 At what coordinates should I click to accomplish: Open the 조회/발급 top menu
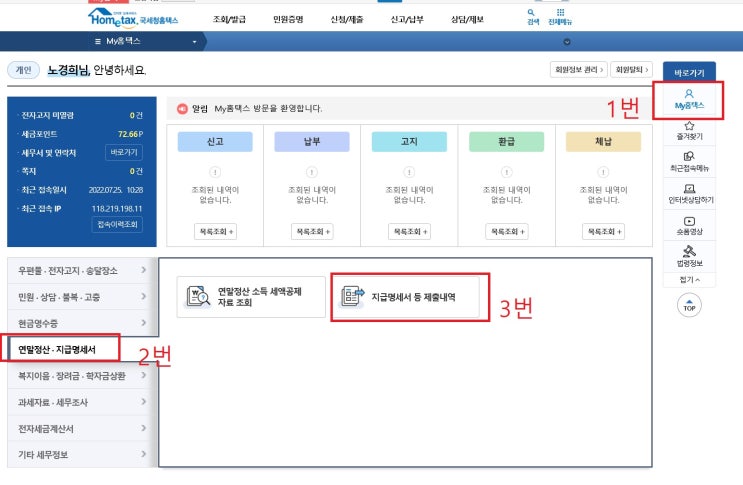coord(229,19)
